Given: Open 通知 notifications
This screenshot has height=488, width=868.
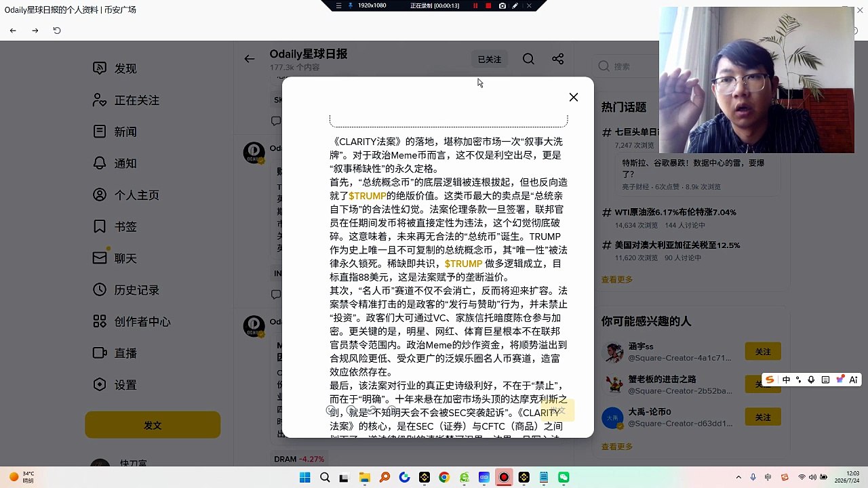Looking at the screenshot, I should pyautogui.click(x=115, y=163).
